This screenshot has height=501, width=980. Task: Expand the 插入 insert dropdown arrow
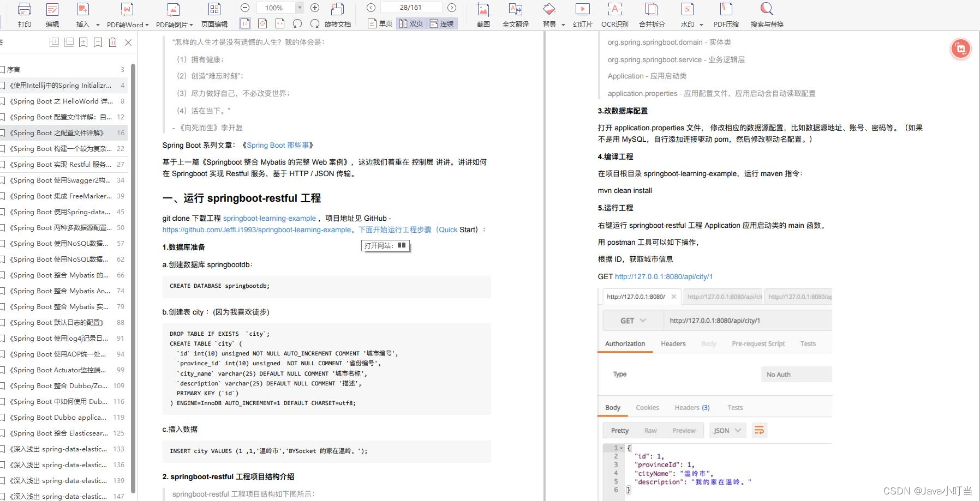pos(98,25)
